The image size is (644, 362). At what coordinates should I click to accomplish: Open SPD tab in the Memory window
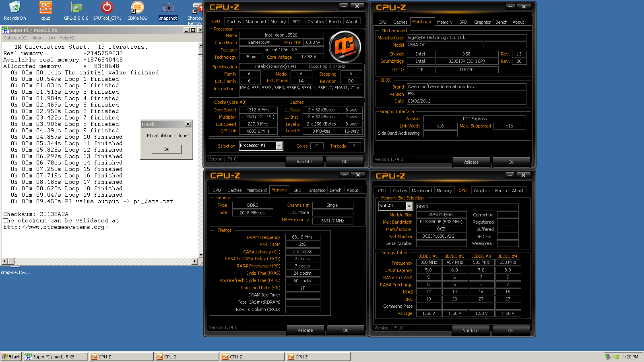pos(297,190)
